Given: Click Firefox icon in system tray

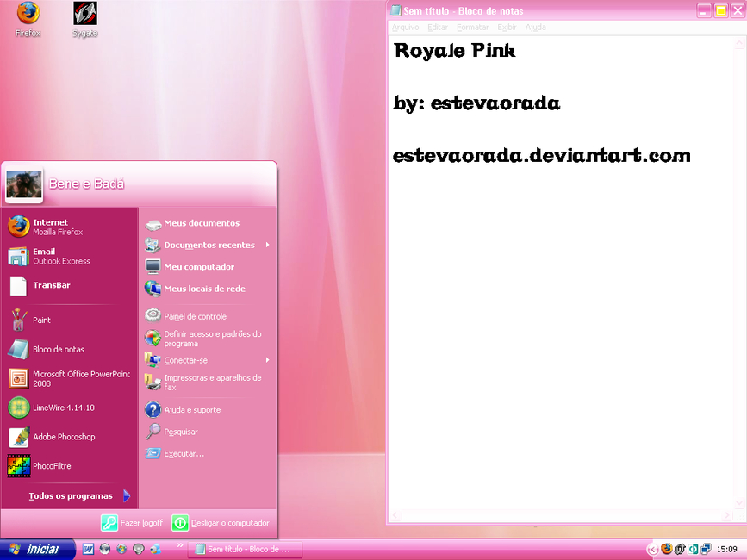Looking at the screenshot, I should point(667,549).
